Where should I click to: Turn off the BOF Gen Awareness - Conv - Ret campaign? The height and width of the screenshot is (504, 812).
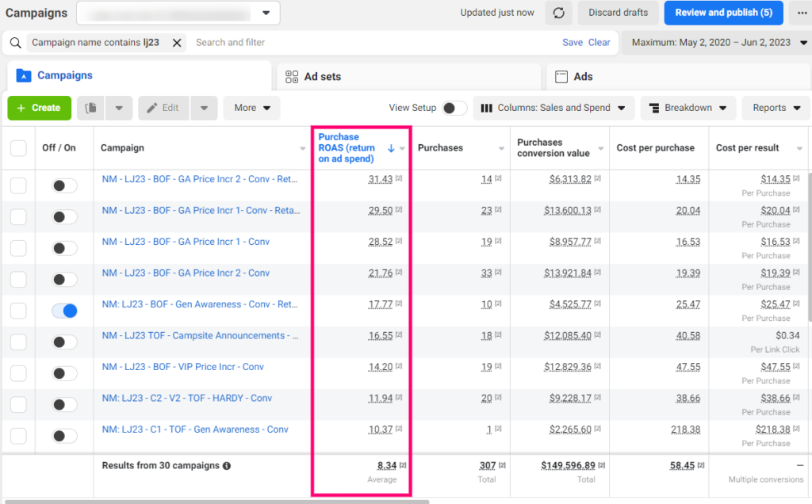[64, 311]
